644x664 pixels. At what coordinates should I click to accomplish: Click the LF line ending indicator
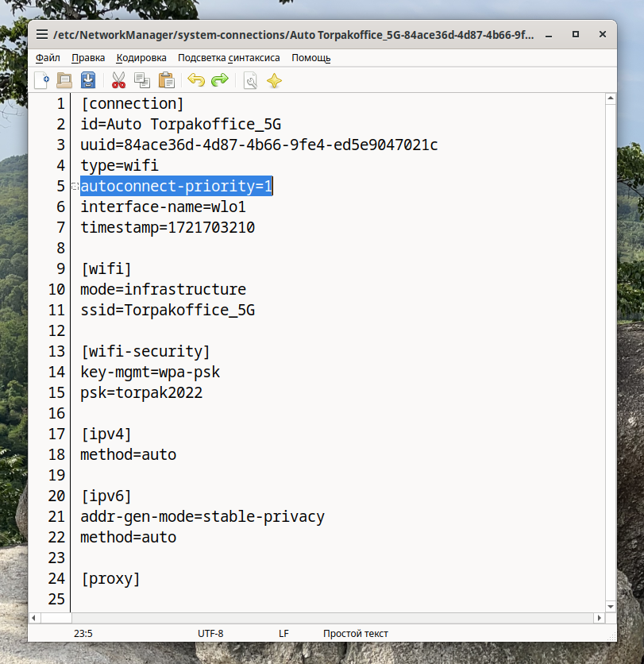coord(283,634)
